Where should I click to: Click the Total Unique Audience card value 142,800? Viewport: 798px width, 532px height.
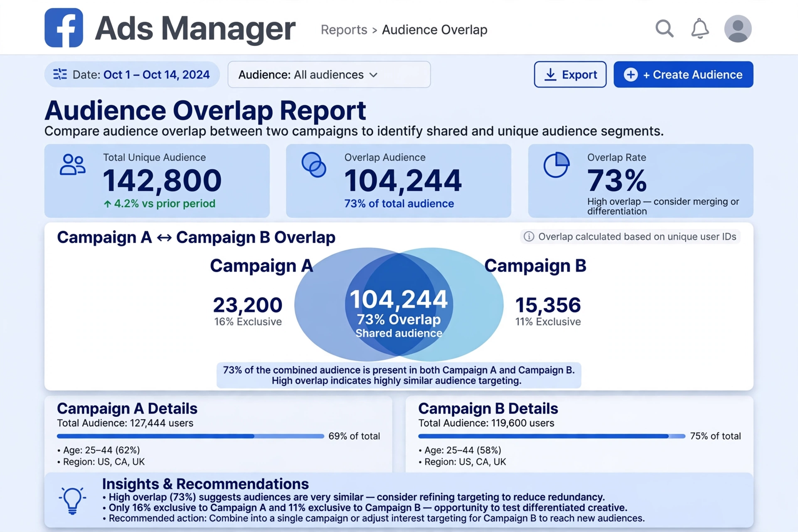[162, 181]
